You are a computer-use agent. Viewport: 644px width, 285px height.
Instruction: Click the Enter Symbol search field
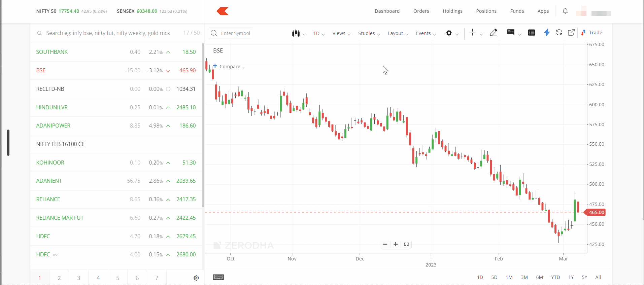[235, 33]
